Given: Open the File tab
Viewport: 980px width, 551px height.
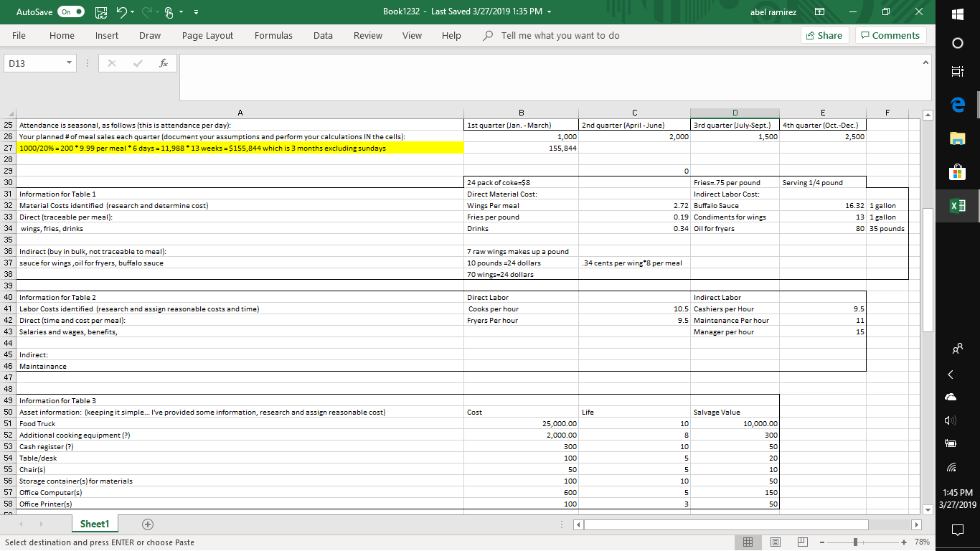Looking at the screenshot, I should tap(19, 35).
